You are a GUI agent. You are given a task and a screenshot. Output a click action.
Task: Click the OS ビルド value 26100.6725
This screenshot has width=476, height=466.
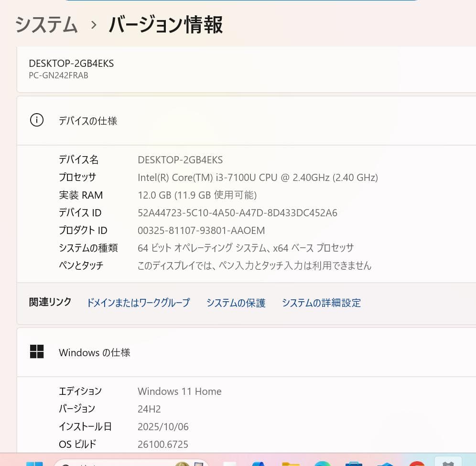163,444
